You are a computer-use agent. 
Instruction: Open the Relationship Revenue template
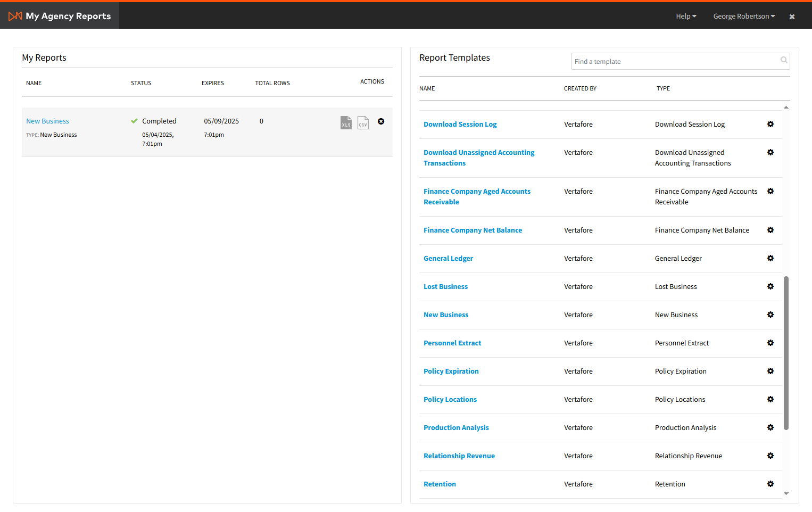459,456
